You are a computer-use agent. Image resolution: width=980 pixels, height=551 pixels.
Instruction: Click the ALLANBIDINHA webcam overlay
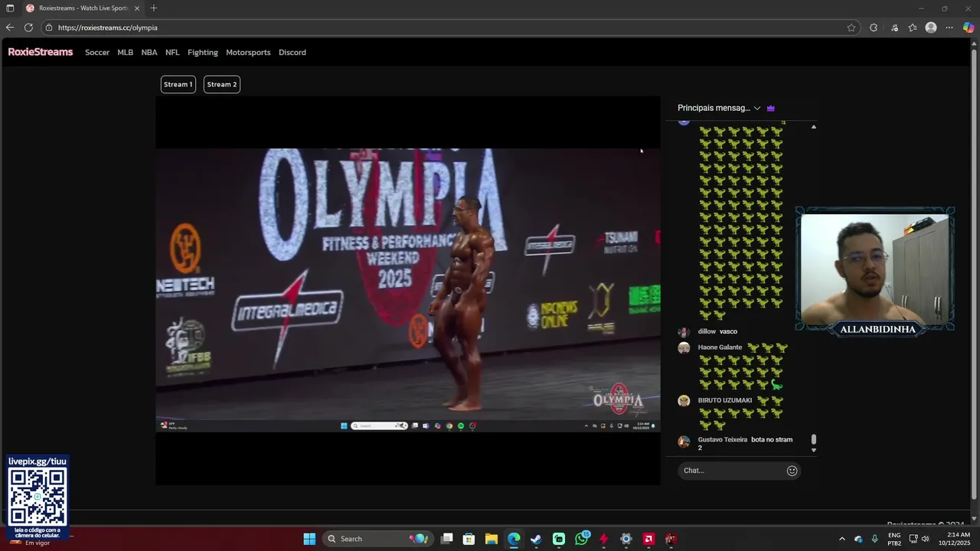coord(875,271)
